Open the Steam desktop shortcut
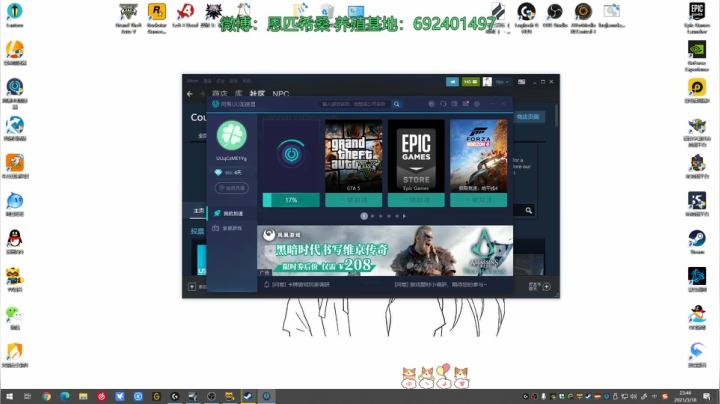This screenshot has width=720, height=404. (x=697, y=242)
